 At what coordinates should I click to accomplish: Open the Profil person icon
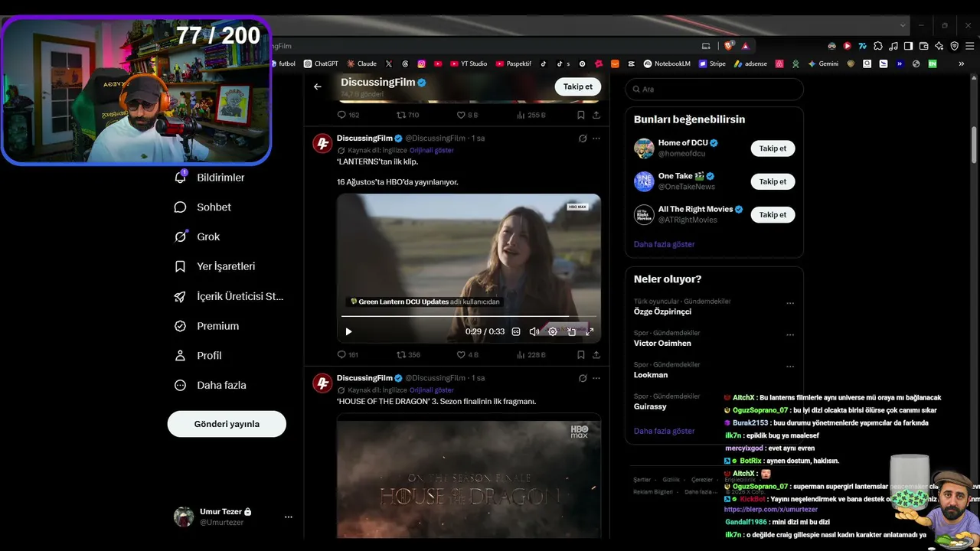tap(181, 355)
